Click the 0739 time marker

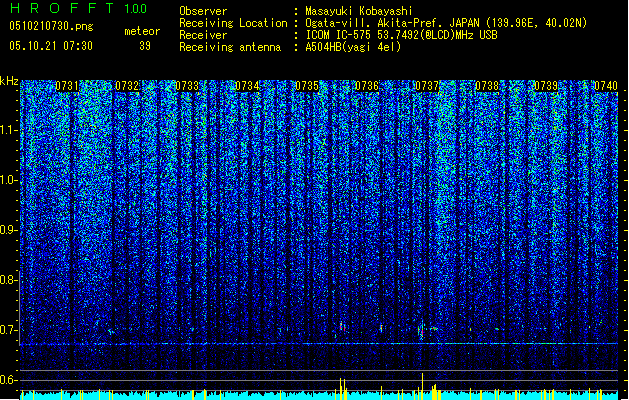point(546,86)
